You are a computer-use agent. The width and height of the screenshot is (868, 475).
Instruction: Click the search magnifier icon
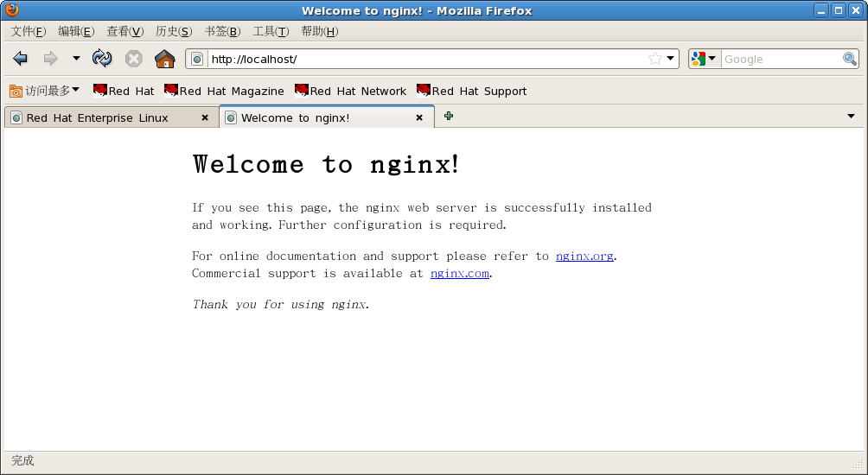point(850,59)
